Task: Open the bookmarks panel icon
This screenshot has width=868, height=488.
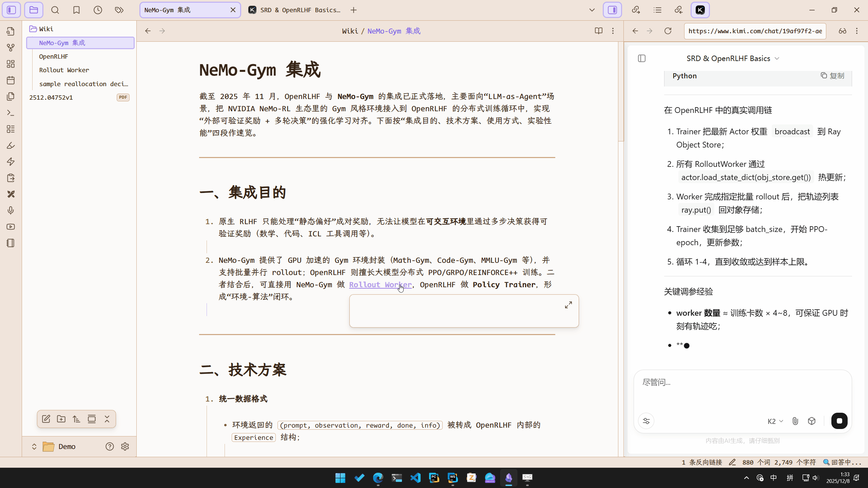Action: 76,10
